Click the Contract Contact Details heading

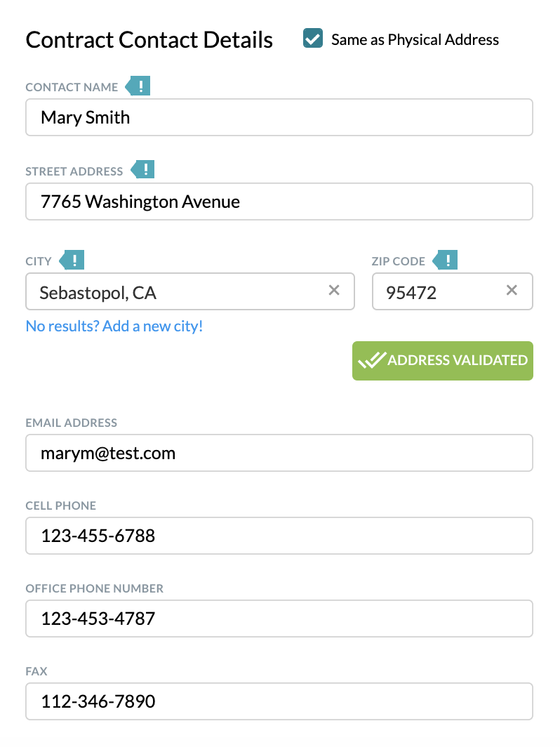coord(149,39)
